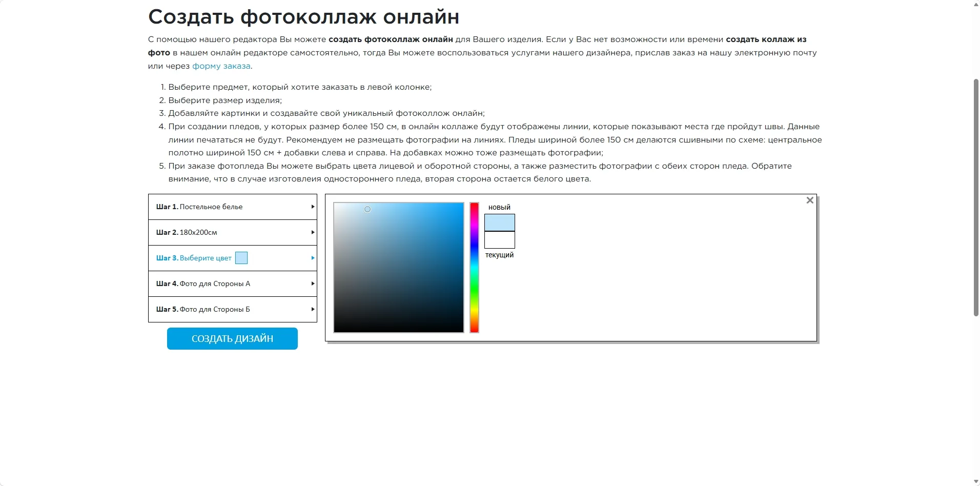Select the Шаг 5 Фото для Стороны Б step

(233, 309)
